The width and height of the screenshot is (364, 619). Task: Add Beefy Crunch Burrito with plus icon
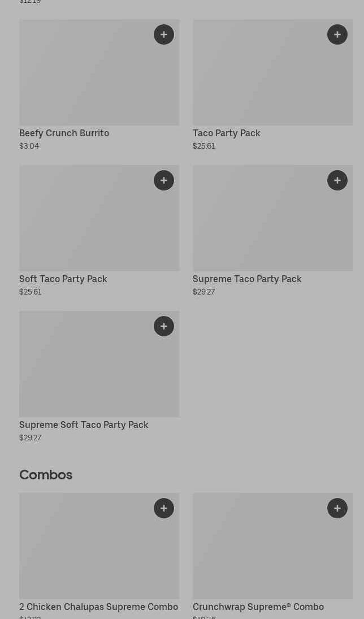(x=164, y=34)
